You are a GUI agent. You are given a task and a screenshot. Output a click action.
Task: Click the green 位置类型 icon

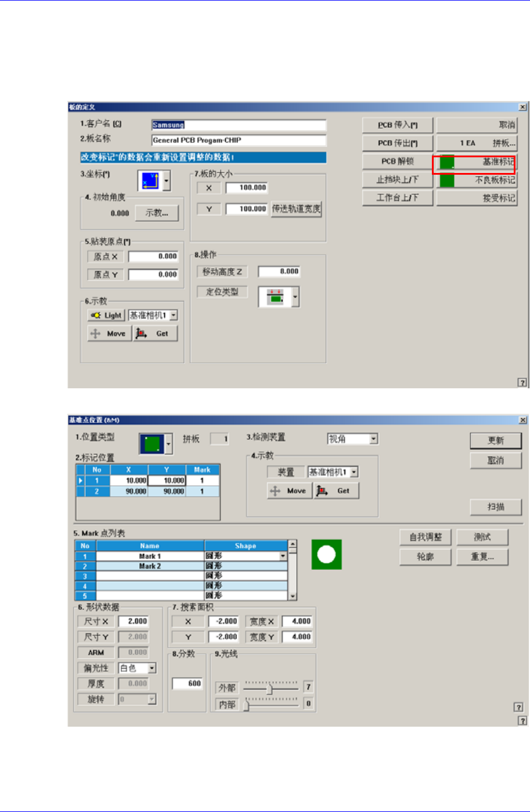point(153,445)
